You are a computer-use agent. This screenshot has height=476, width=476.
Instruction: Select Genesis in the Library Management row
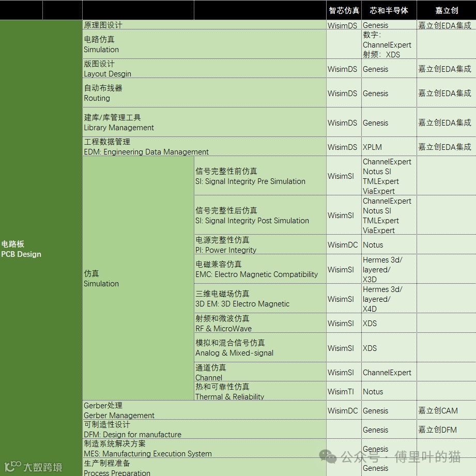(389, 122)
